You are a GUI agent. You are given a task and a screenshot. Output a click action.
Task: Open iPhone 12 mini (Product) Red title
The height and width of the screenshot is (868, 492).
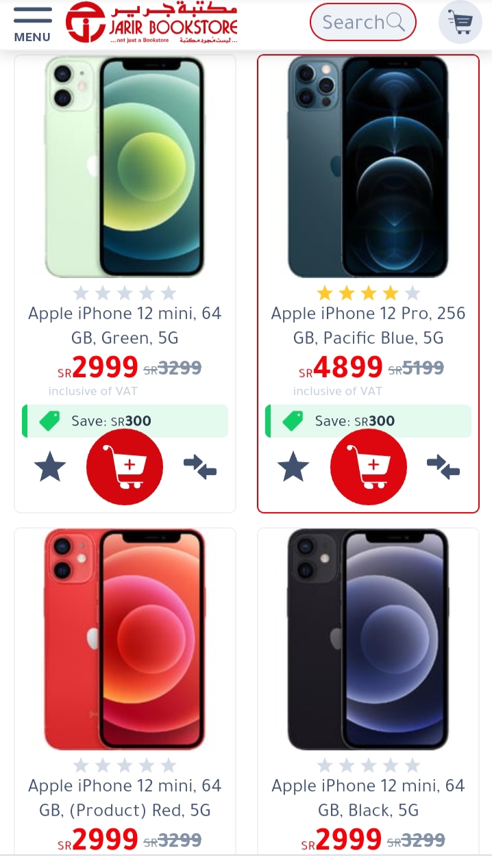[125, 798]
